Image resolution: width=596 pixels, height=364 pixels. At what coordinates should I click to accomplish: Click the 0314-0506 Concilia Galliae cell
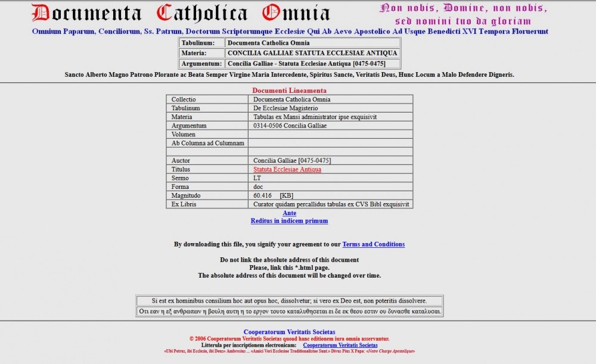(x=290, y=126)
